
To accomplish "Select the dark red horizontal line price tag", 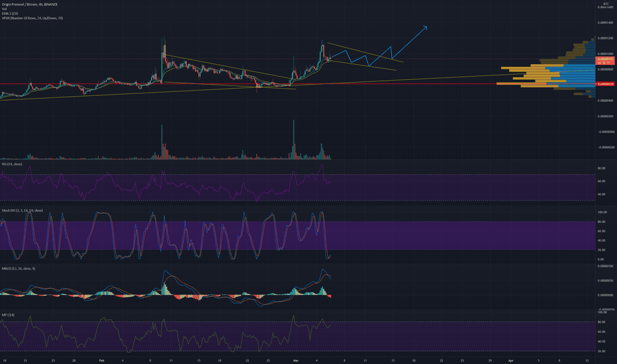I will tap(605, 84).
